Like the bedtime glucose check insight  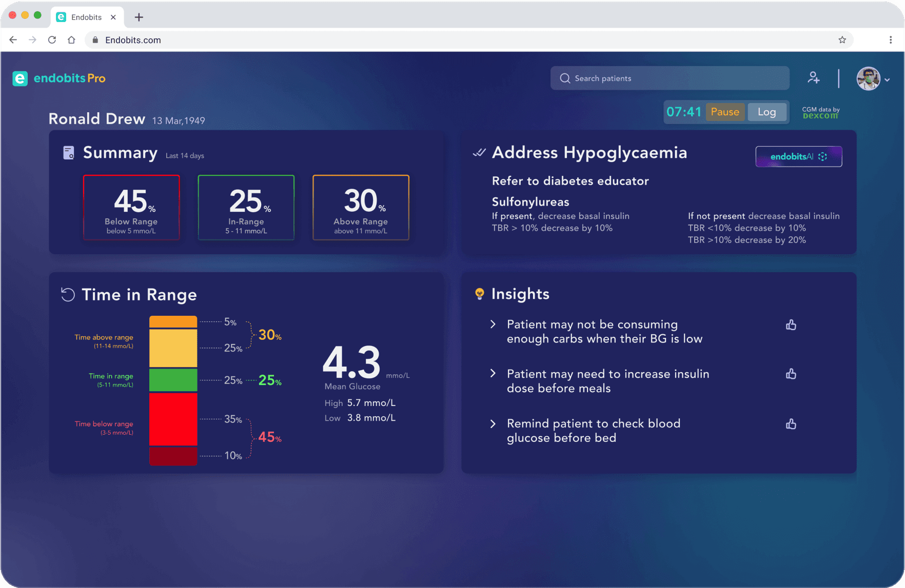(791, 424)
